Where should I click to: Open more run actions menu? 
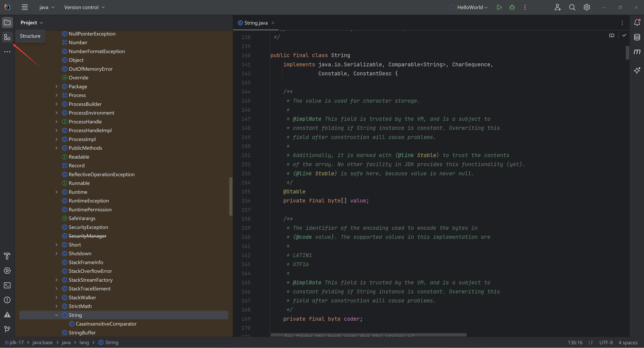[x=525, y=7]
